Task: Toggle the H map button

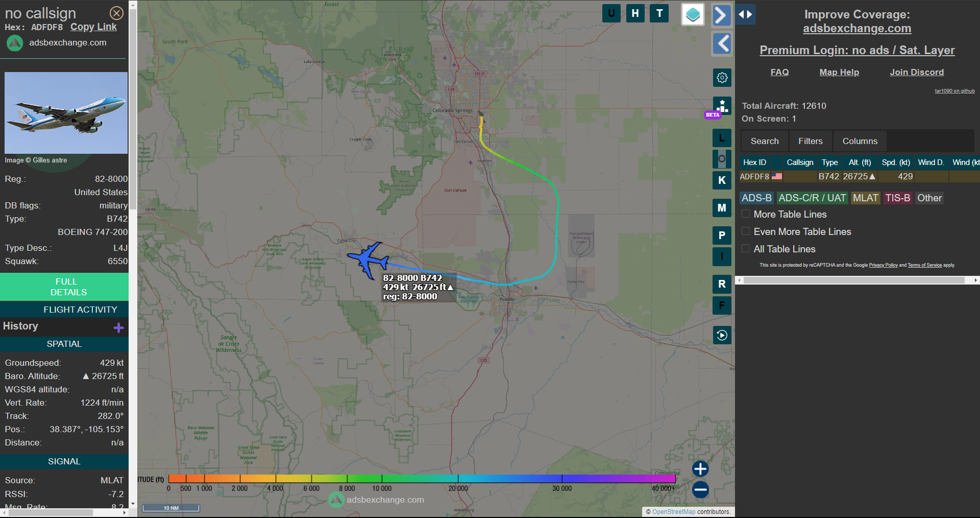Action: 635,13
